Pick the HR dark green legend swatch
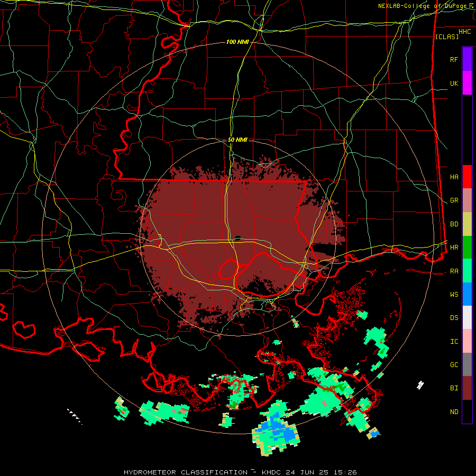 tap(467, 248)
